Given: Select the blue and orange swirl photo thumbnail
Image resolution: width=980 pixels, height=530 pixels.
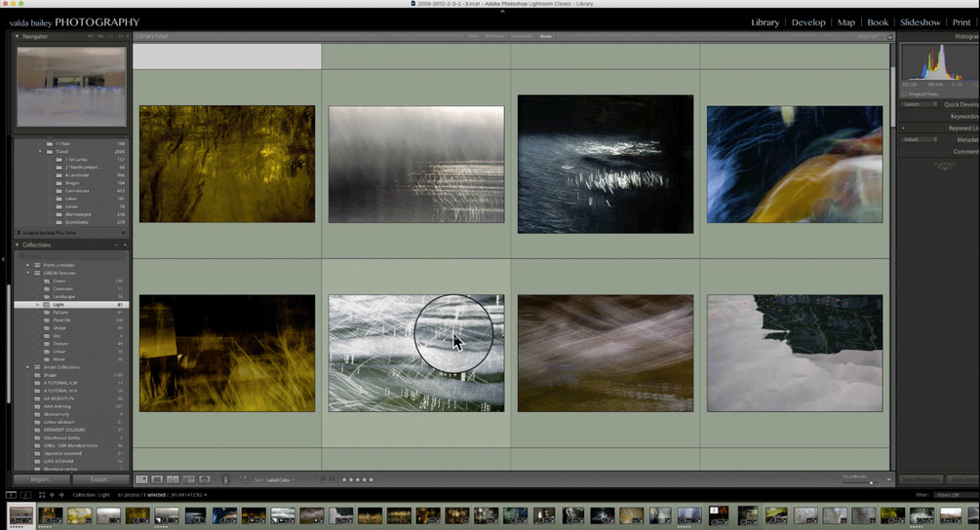Looking at the screenshot, I should pos(795,165).
